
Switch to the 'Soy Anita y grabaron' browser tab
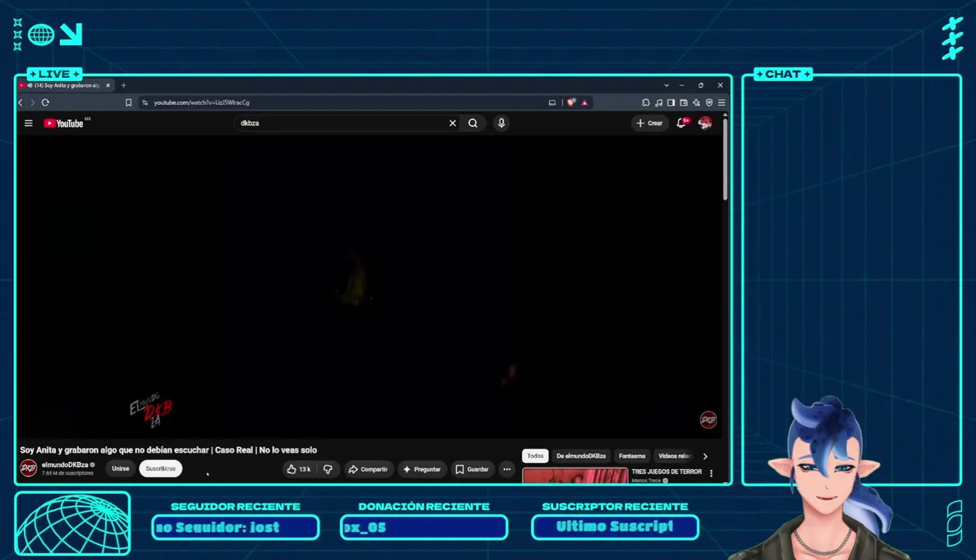tap(65, 86)
